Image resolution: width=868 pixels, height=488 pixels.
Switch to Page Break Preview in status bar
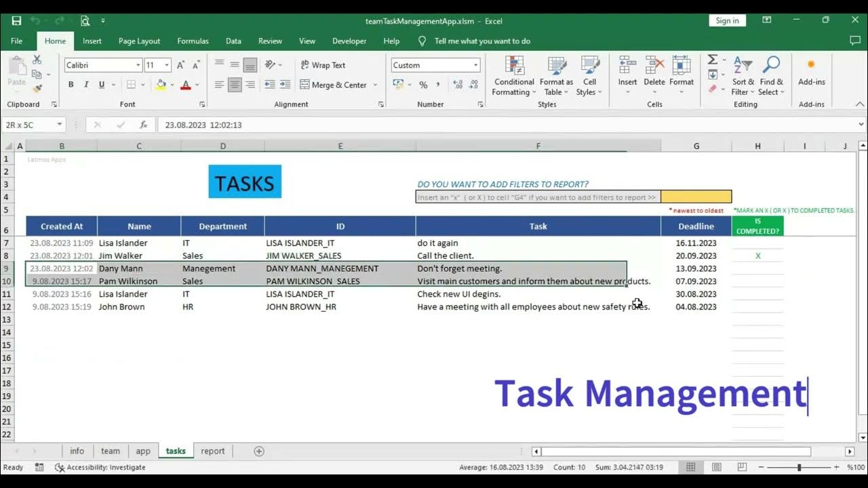point(743,467)
